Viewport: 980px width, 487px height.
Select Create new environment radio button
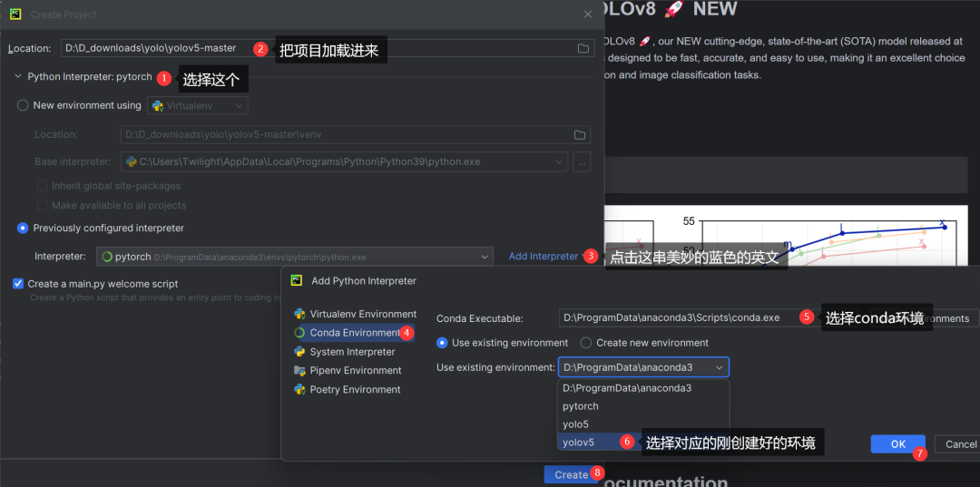pyautogui.click(x=586, y=343)
